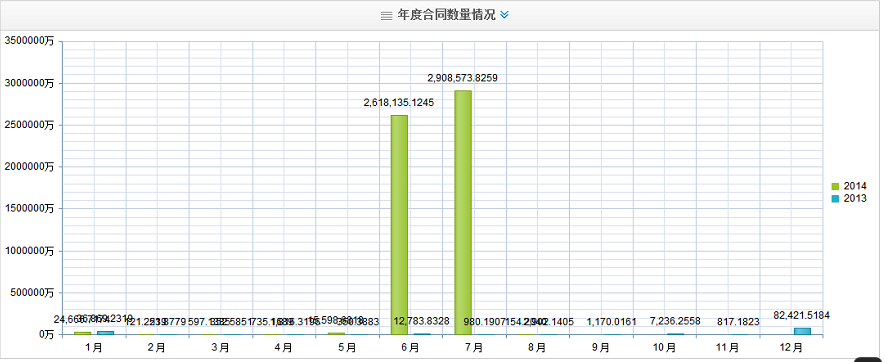
Task: Click the 3000000万 y-axis label
Action: 29,83
